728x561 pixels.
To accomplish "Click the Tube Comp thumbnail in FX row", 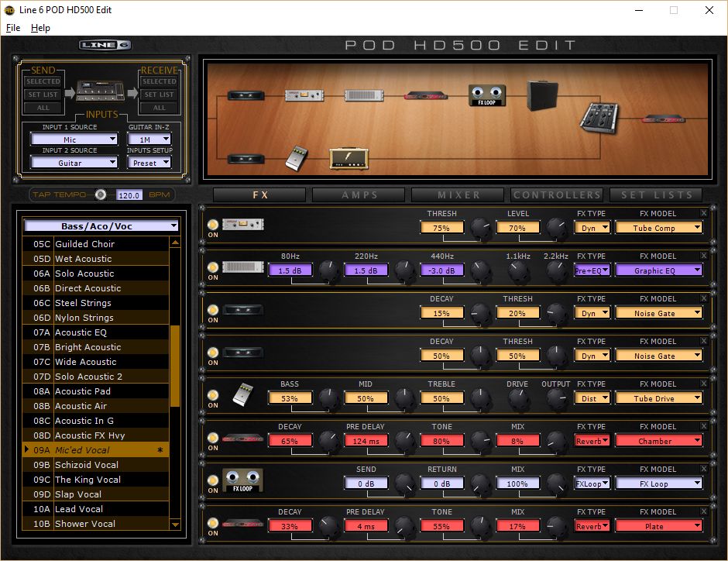I will pos(243,224).
